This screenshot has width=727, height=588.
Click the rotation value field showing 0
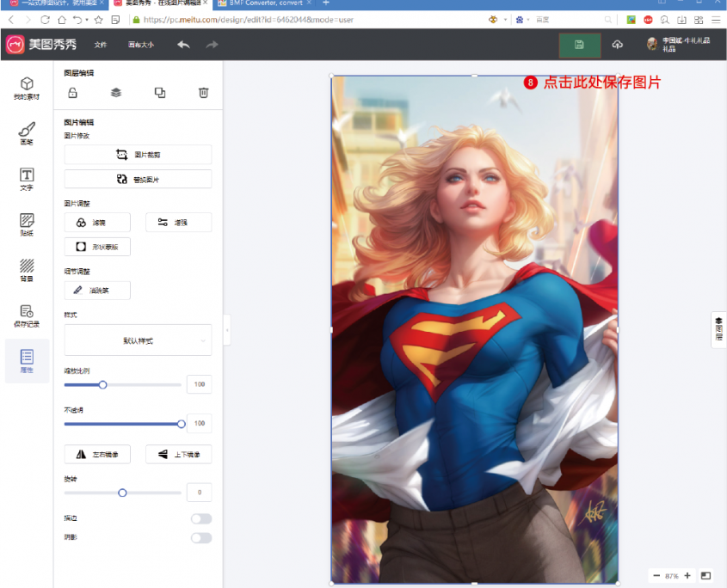200,492
